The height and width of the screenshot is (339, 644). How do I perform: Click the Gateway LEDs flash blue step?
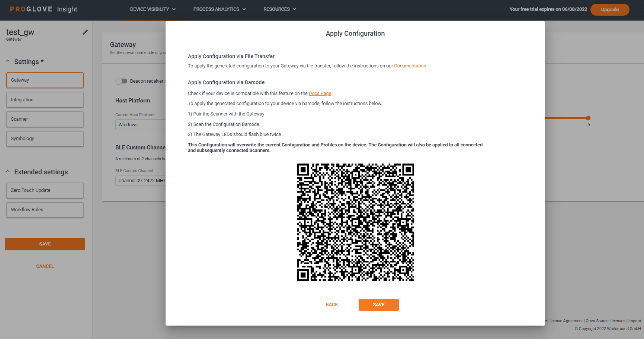(234, 134)
